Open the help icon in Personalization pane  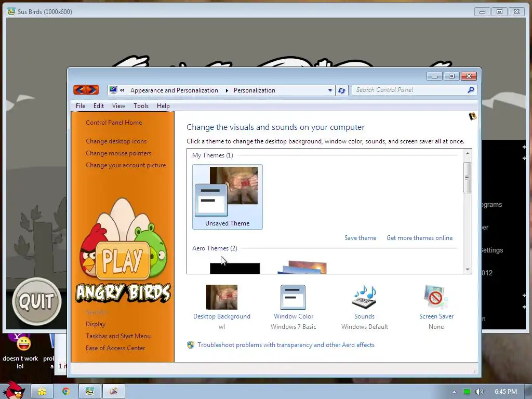pos(473,117)
